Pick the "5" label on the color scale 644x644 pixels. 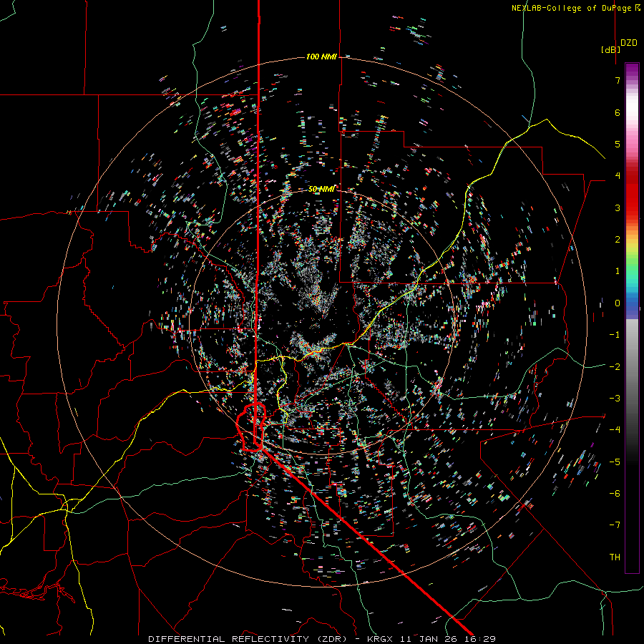(618, 144)
